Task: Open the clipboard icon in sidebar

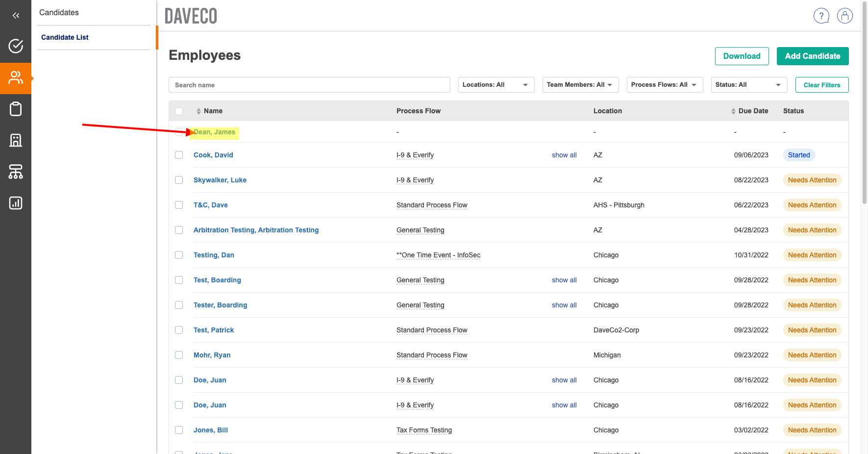Action: (16, 109)
